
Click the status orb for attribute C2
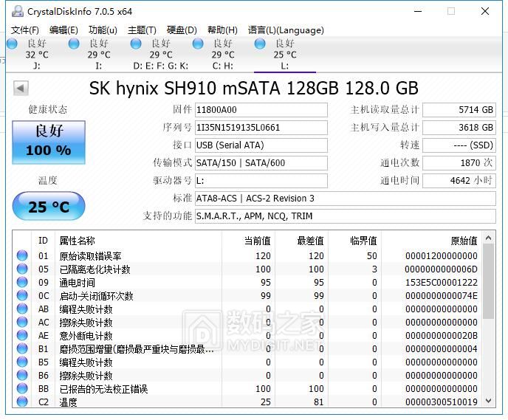(22, 402)
